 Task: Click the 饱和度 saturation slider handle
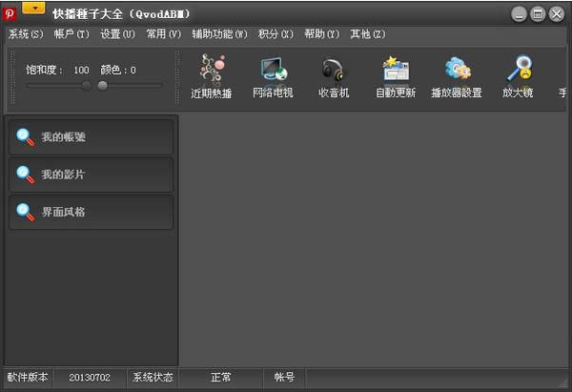point(87,86)
